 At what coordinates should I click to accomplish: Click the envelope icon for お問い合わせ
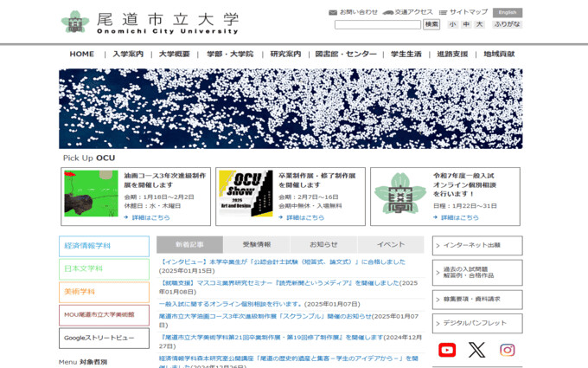coord(333,12)
